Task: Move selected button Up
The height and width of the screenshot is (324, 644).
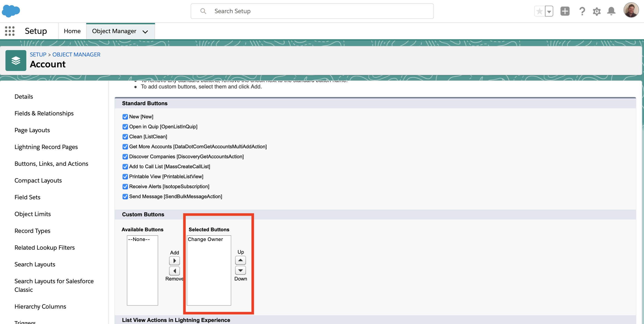Action: (x=240, y=260)
